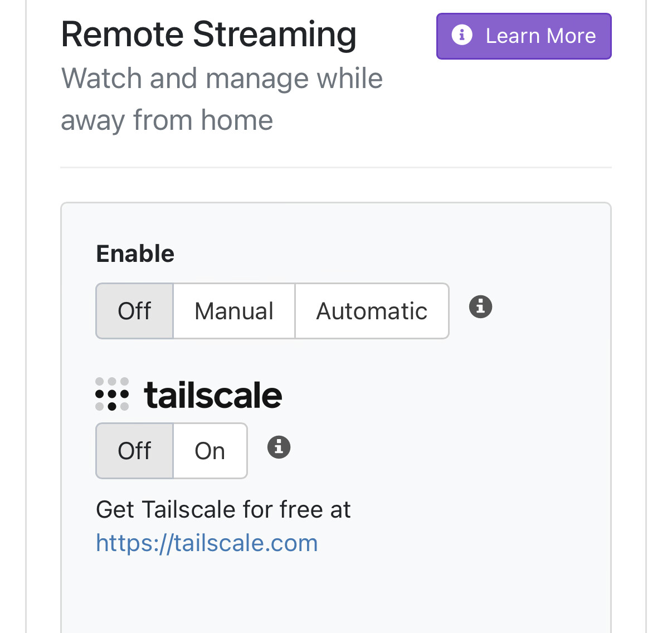Click the 'away from home' subtitle line

(x=167, y=120)
